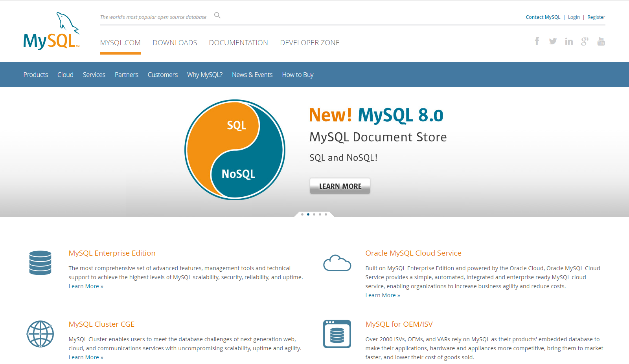Open the DOCUMENTATION tab
629x364 pixels.
pyautogui.click(x=239, y=43)
